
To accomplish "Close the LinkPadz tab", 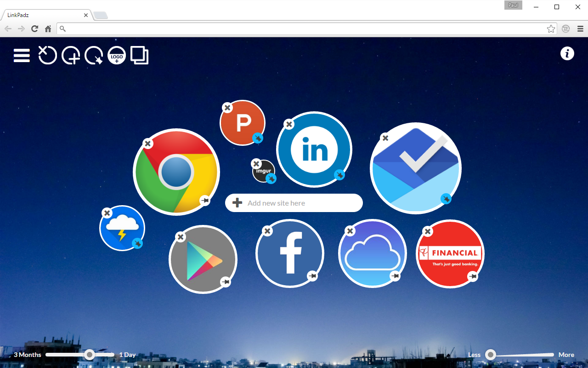I will (x=86, y=15).
